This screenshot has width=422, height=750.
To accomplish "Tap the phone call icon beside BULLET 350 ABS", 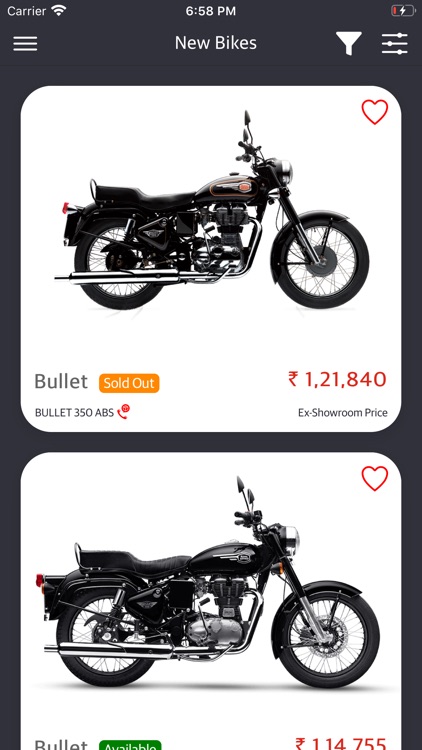I will pos(123,411).
